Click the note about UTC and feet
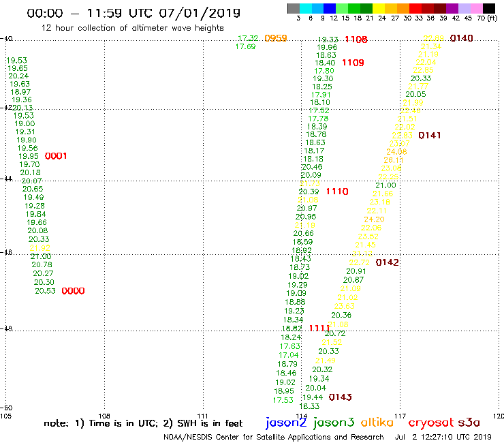This screenshot has height=443, width=504. [x=143, y=423]
